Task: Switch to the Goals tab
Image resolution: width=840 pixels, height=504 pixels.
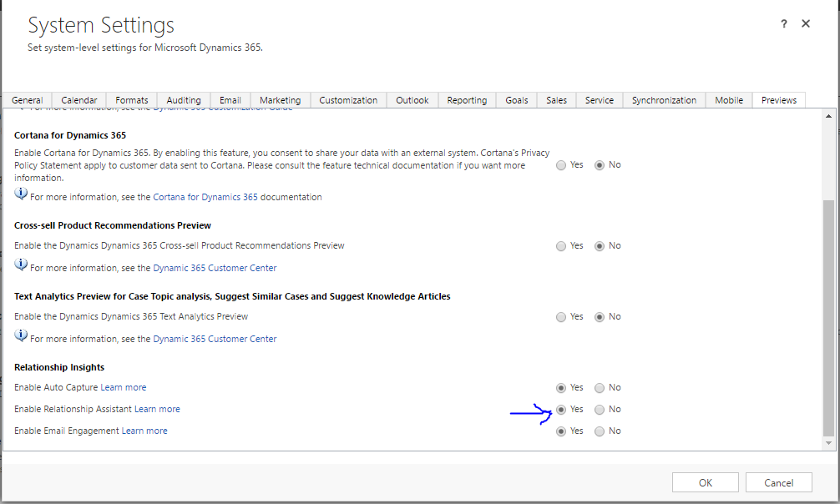Action: [517, 100]
